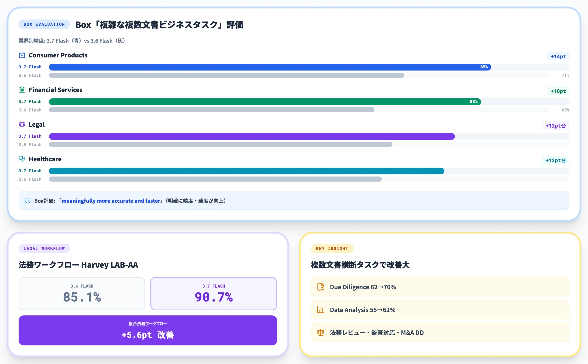
Task: Click the Data Analysis 55→62% row
Action: click(440, 310)
